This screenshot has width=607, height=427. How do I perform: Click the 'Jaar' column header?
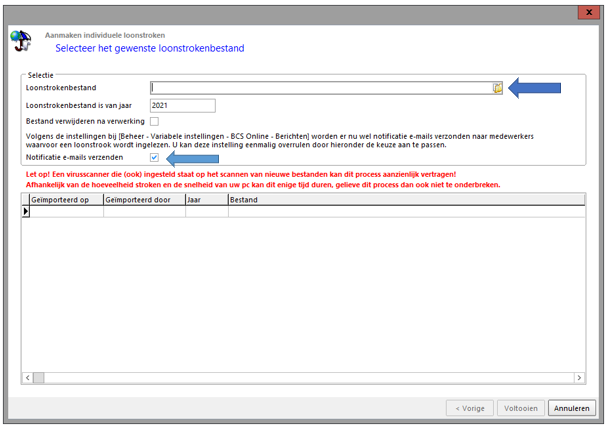[206, 200]
